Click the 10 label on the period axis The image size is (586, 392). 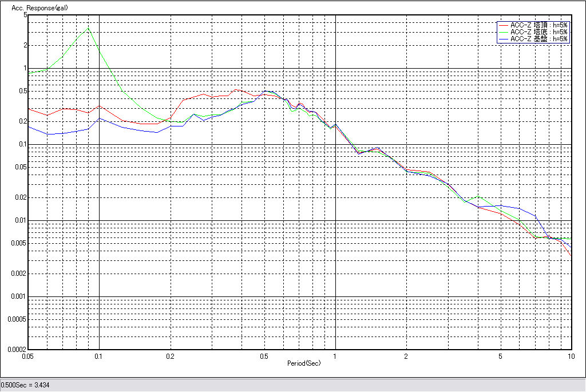571,356
